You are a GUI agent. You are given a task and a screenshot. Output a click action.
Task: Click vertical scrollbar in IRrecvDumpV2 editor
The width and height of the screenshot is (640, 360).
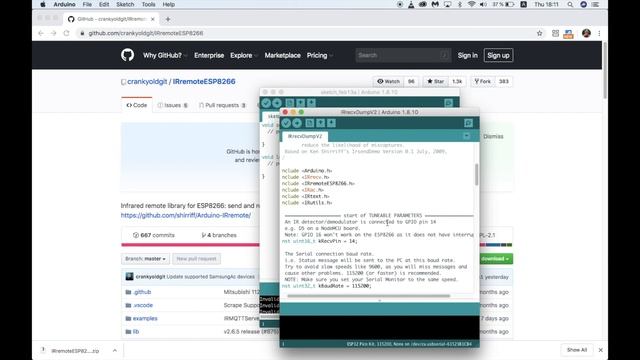(476, 174)
